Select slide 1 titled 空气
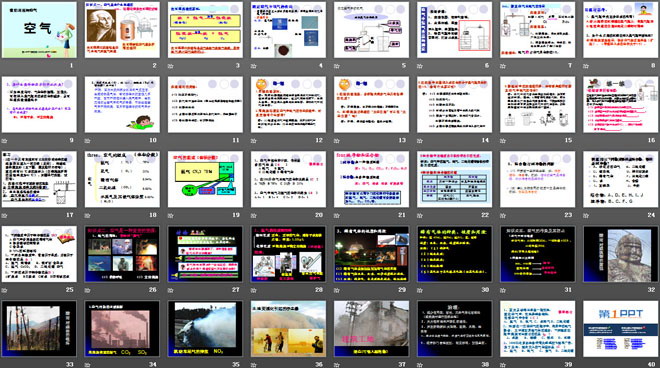Screen dimensions: 660x368 [39, 30]
